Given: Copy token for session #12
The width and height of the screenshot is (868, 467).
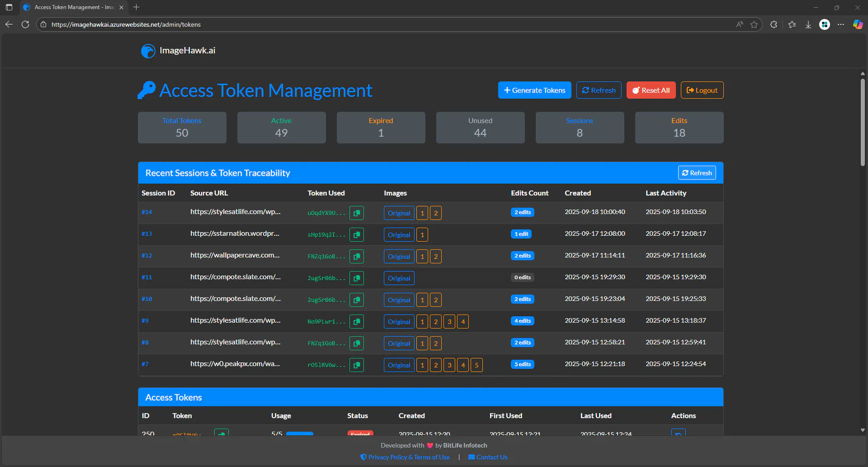Looking at the screenshot, I should point(357,256).
